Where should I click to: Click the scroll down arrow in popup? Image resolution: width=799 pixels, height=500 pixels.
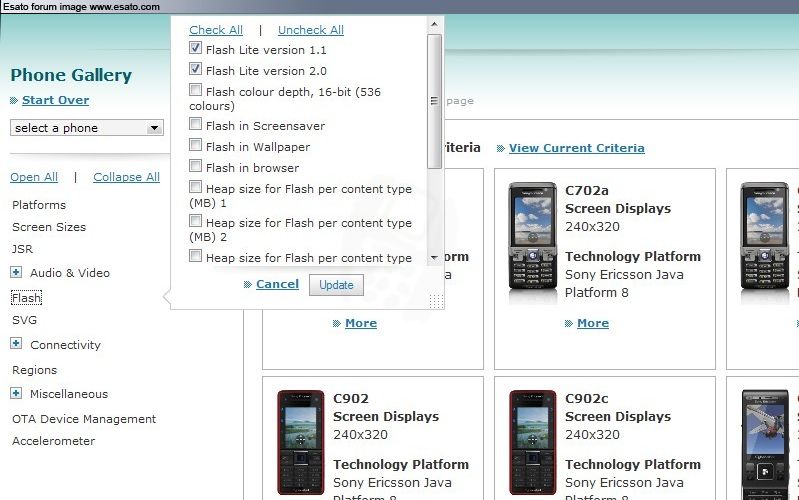click(x=434, y=257)
